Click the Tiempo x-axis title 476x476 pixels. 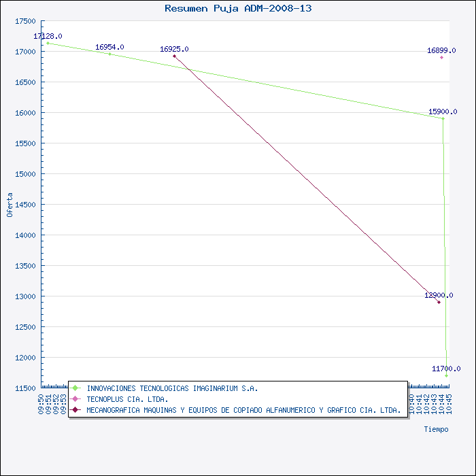(436, 429)
